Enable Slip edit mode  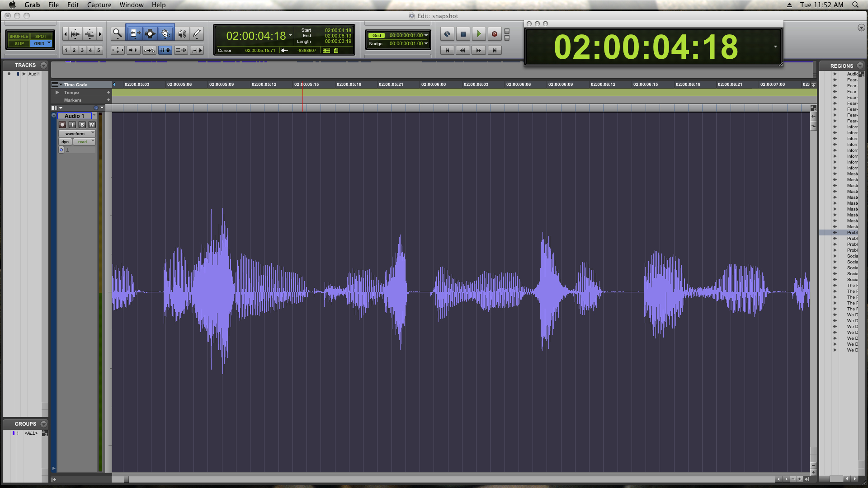[19, 44]
